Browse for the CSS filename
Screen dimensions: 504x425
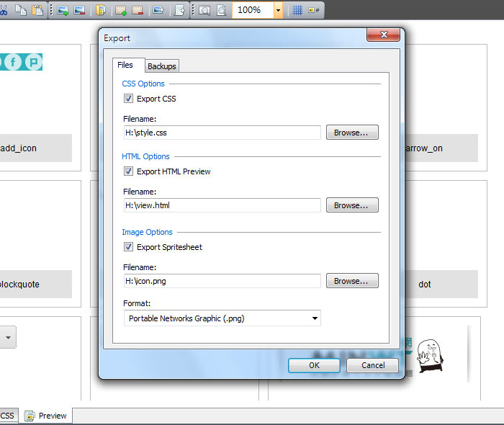click(352, 133)
